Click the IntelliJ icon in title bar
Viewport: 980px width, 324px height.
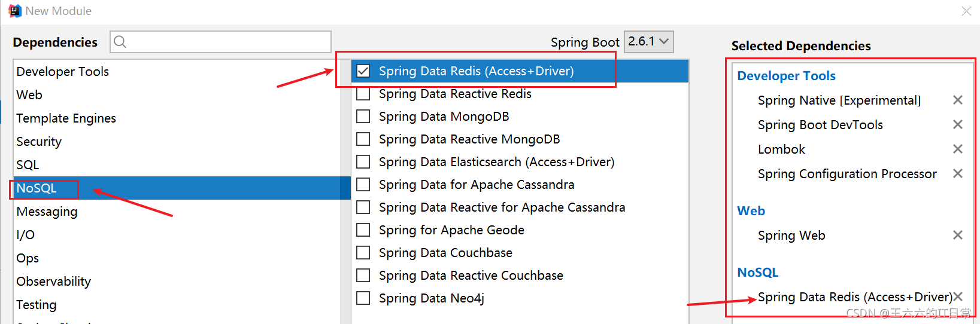pos(15,11)
